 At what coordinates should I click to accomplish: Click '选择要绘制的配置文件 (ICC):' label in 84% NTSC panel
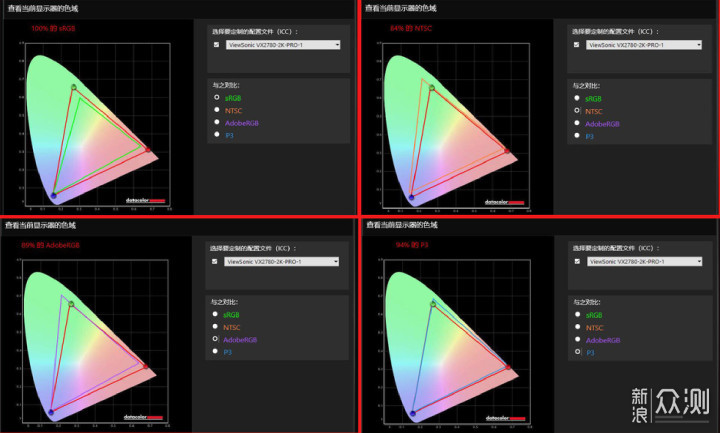pyautogui.click(x=616, y=32)
